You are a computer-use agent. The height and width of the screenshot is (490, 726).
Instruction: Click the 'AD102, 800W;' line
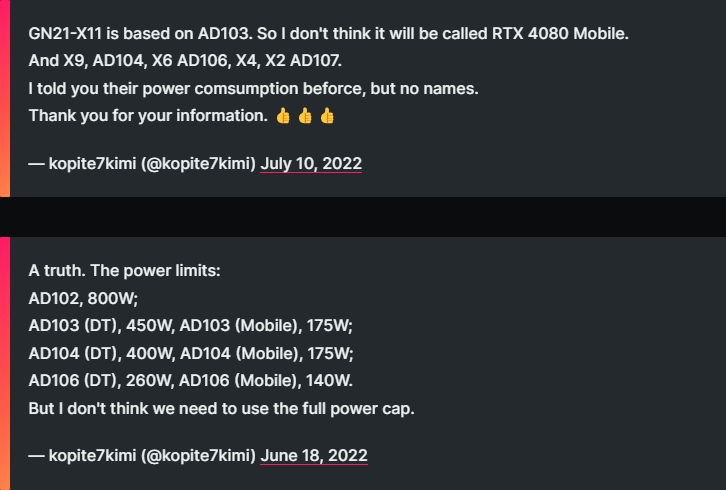[83, 298]
